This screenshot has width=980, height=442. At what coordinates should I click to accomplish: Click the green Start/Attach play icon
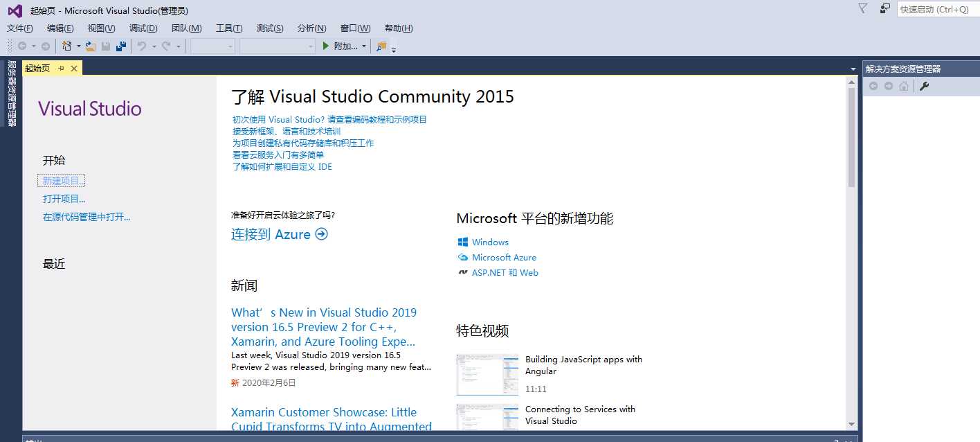tap(327, 46)
